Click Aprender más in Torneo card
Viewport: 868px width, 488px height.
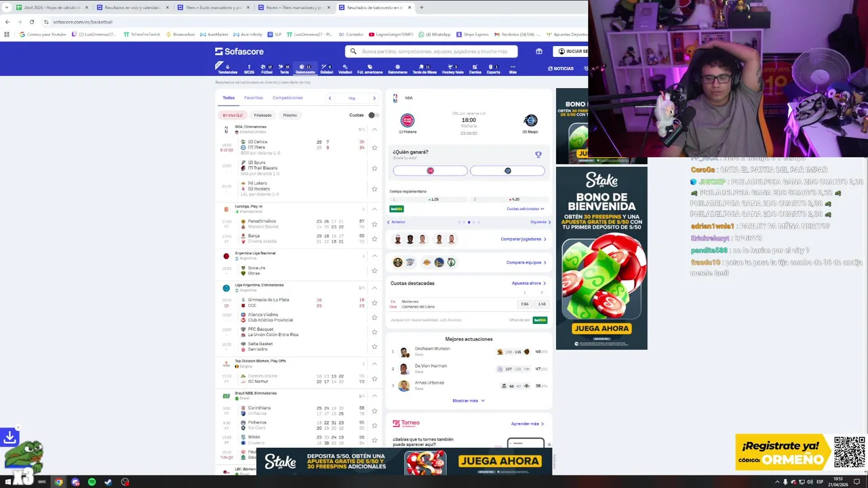point(528,424)
